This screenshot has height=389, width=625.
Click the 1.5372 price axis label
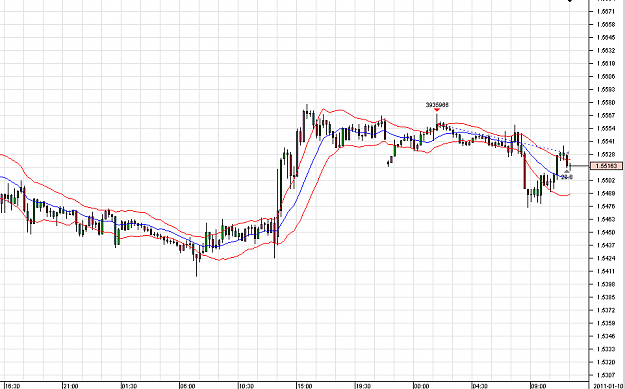[x=606, y=310]
